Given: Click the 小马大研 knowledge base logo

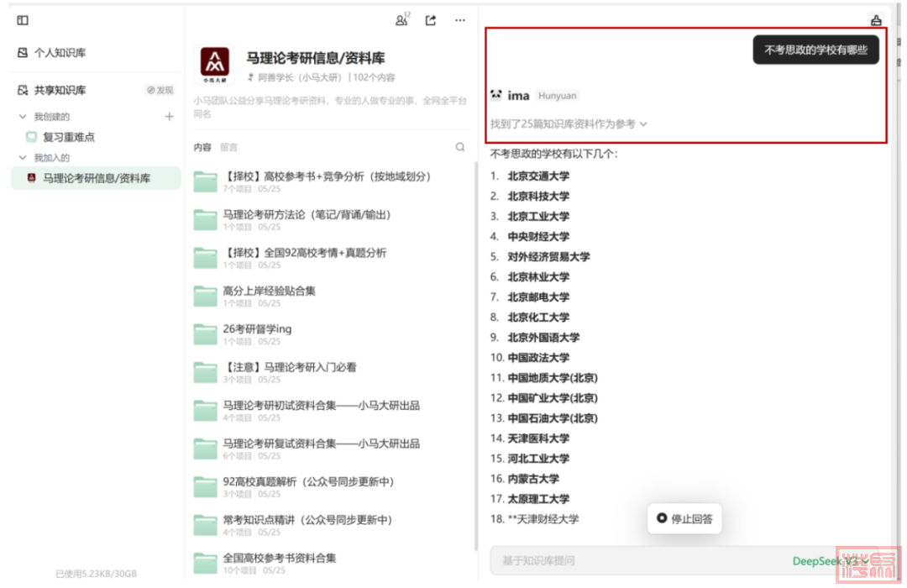Looking at the screenshot, I should pyautogui.click(x=215, y=64).
